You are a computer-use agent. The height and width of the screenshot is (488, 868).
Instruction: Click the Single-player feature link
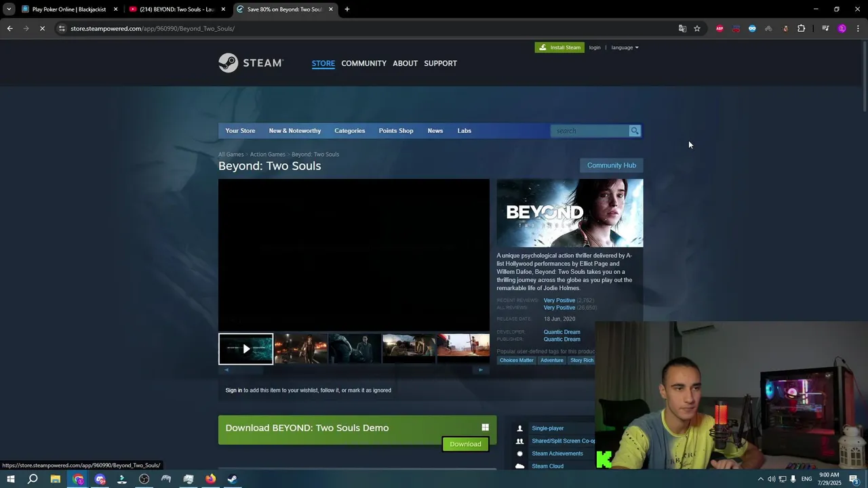(x=547, y=428)
